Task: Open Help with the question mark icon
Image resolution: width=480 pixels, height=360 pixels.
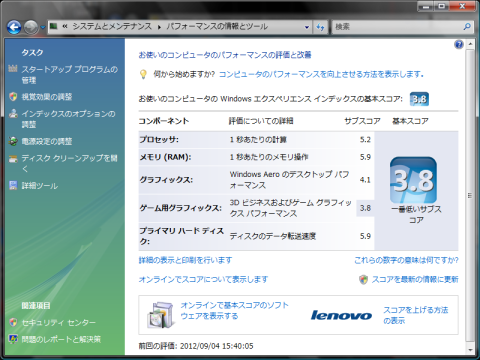Action: coord(459,44)
